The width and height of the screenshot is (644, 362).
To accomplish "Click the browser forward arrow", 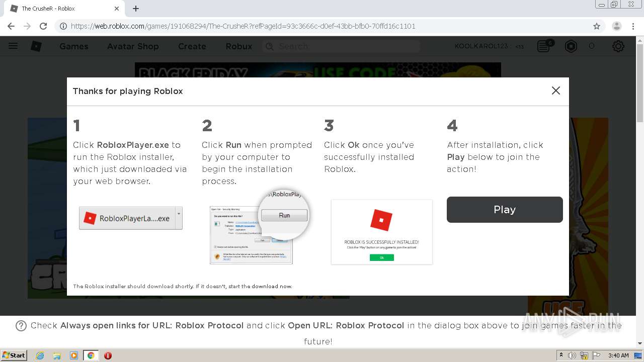I will (27, 26).
